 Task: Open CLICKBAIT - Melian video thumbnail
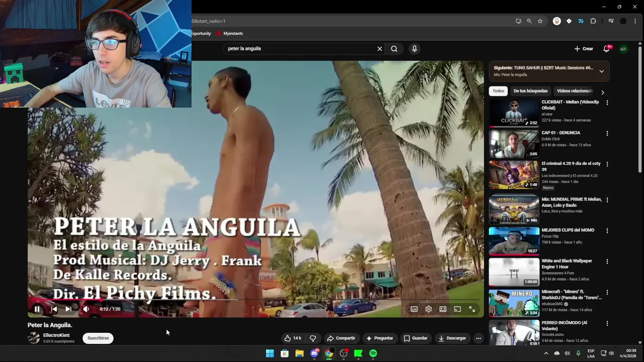pyautogui.click(x=514, y=113)
